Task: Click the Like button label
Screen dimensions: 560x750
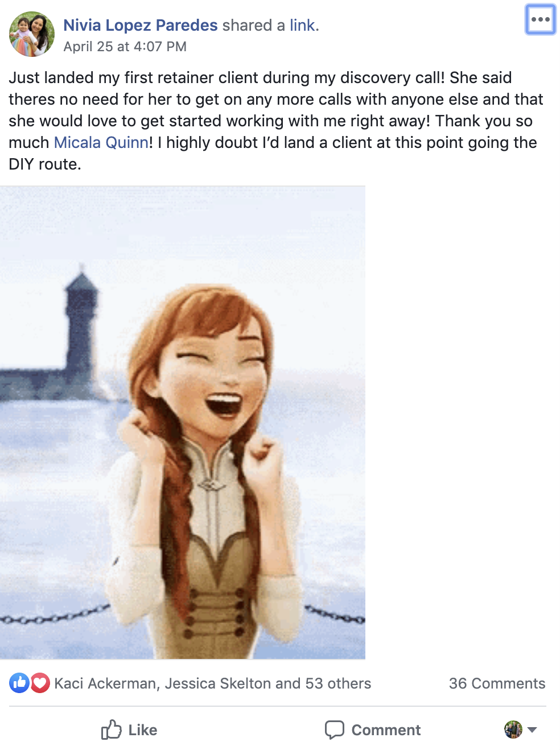Action: [143, 730]
